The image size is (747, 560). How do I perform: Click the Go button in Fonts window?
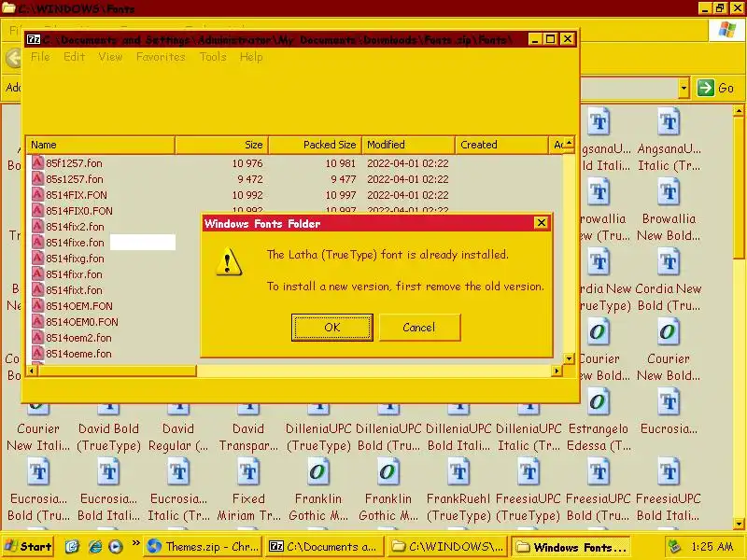click(716, 88)
